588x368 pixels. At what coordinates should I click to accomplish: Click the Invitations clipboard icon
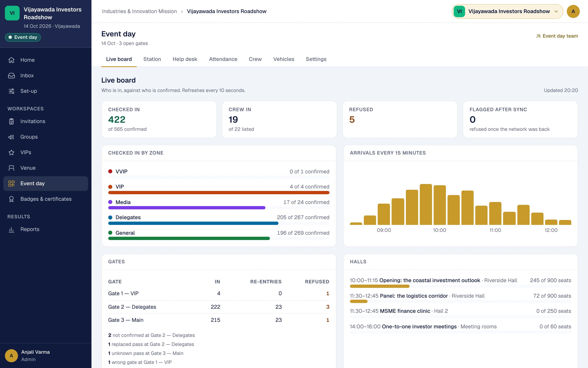pyautogui.click(x=11, y=121)
